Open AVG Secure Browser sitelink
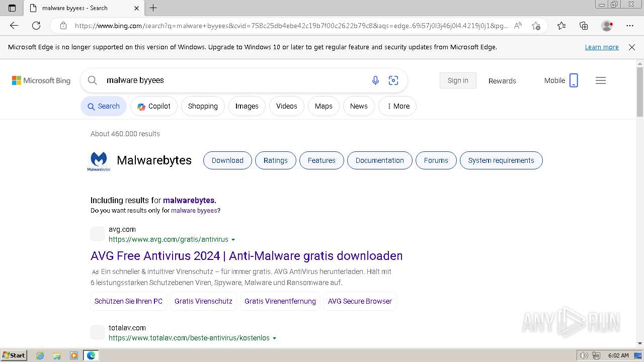The image size is (644, 362). [x=360, y=301]
